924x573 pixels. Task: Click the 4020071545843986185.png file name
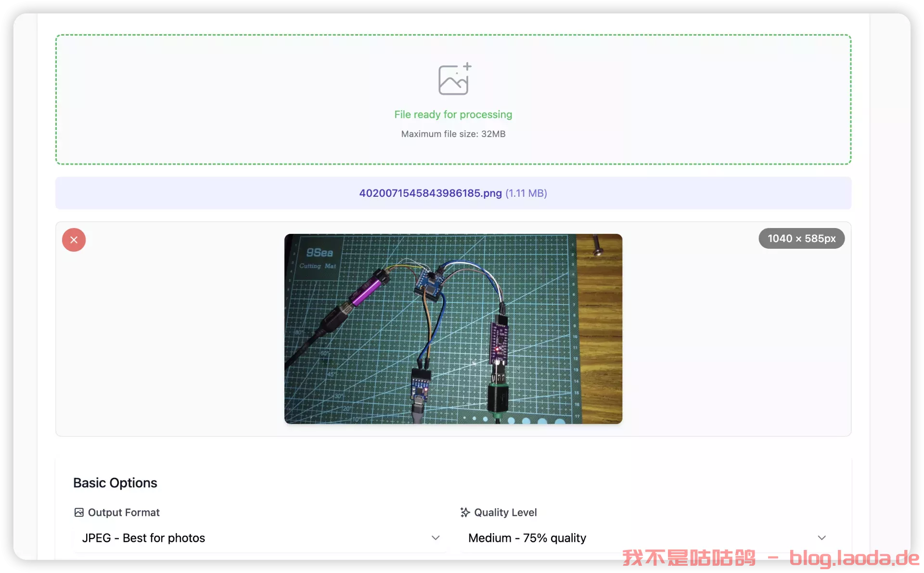(x=430, y=193)
